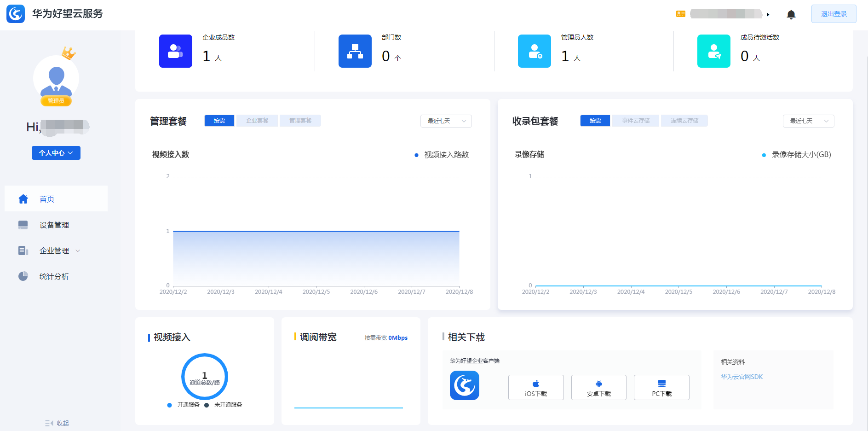
Task: Click the 相关资料 label
Action: tap(733, 362)
